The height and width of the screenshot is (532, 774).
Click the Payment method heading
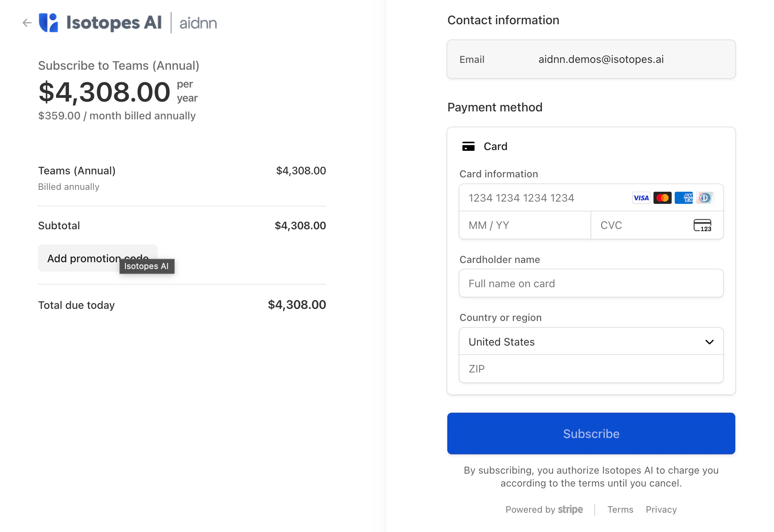pos(495,107)
